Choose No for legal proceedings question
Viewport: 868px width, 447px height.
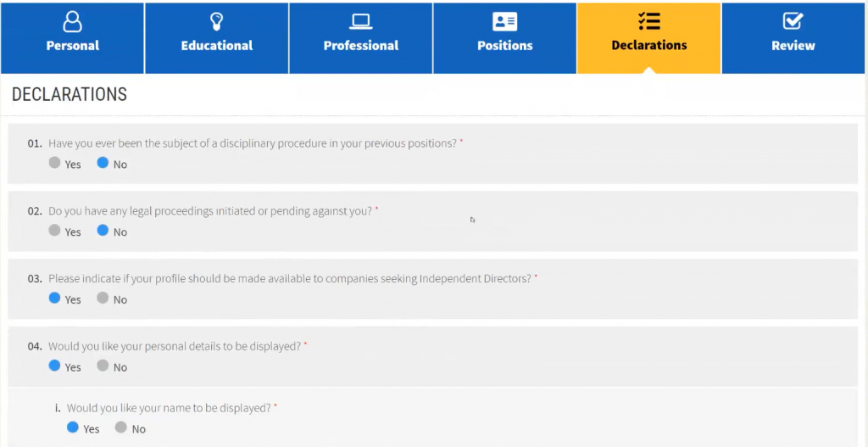103,231
